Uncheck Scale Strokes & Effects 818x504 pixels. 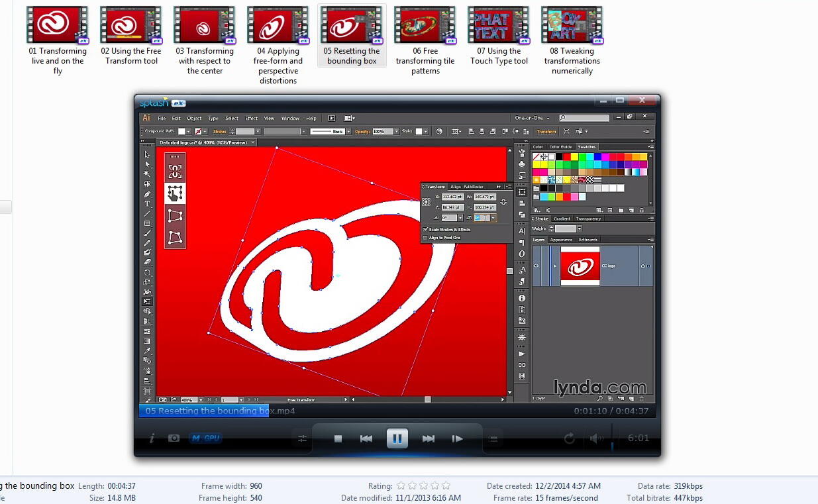click(x=425, y=229)
